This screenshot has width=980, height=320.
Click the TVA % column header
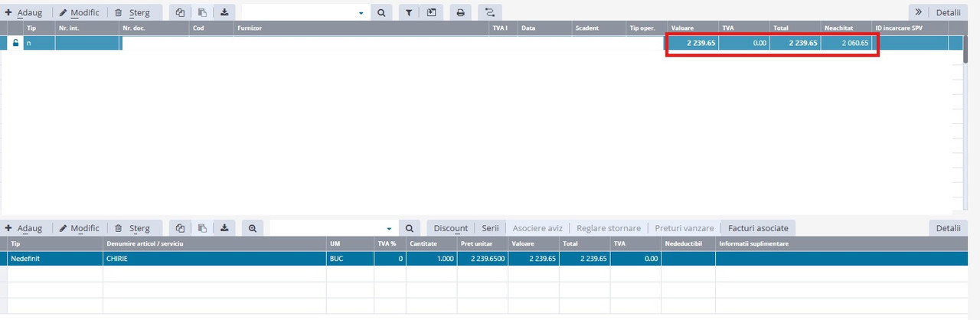click(390, 243)
